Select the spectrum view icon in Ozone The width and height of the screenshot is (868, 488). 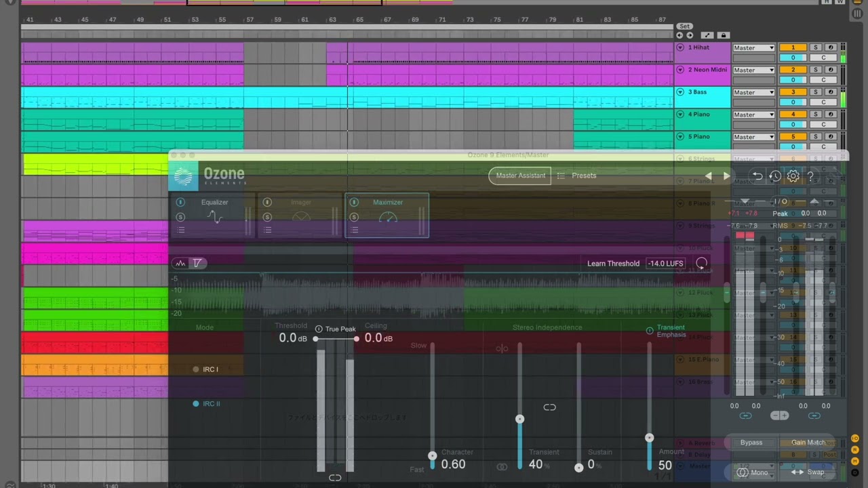(180, 263)
